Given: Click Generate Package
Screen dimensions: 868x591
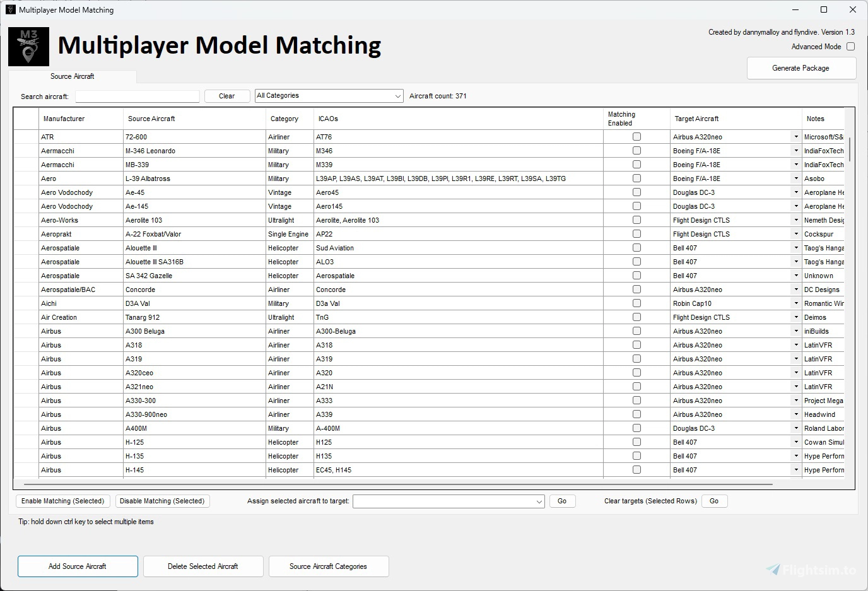Looking at the screenshot, I should 801,67.
